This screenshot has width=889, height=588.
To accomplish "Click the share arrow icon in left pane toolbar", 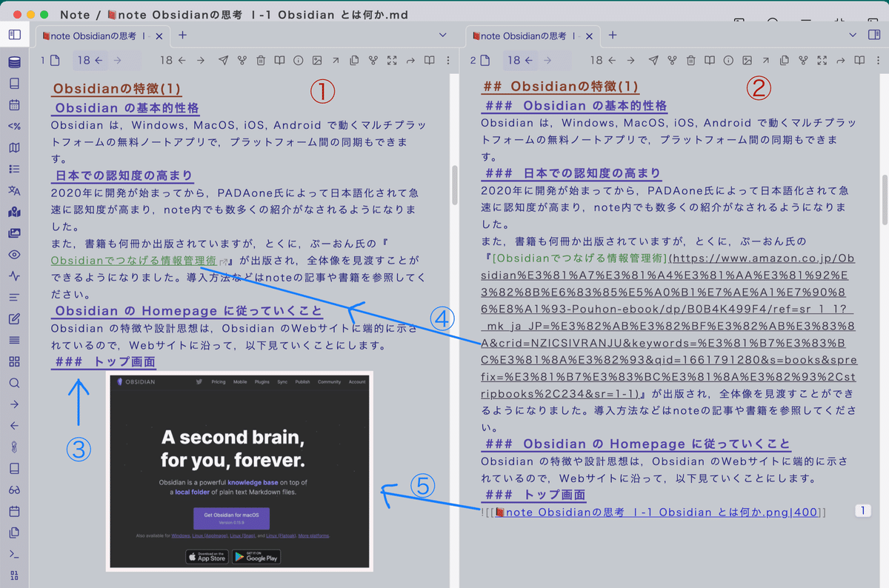I will (410, 61).
